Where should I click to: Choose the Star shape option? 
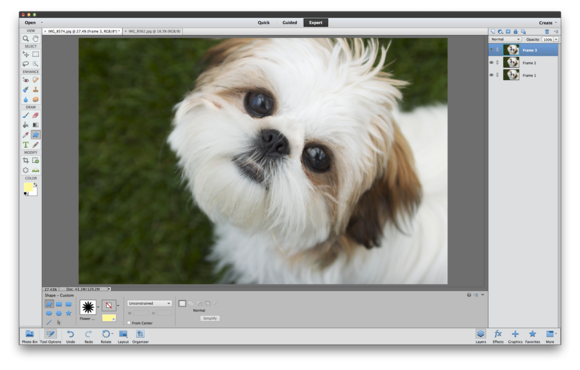point(68,313)
